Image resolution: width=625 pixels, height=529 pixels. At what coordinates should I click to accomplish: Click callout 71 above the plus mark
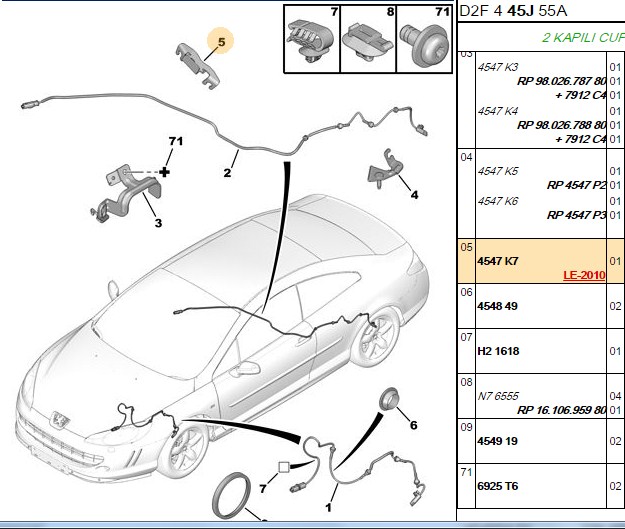coord(176,142)
